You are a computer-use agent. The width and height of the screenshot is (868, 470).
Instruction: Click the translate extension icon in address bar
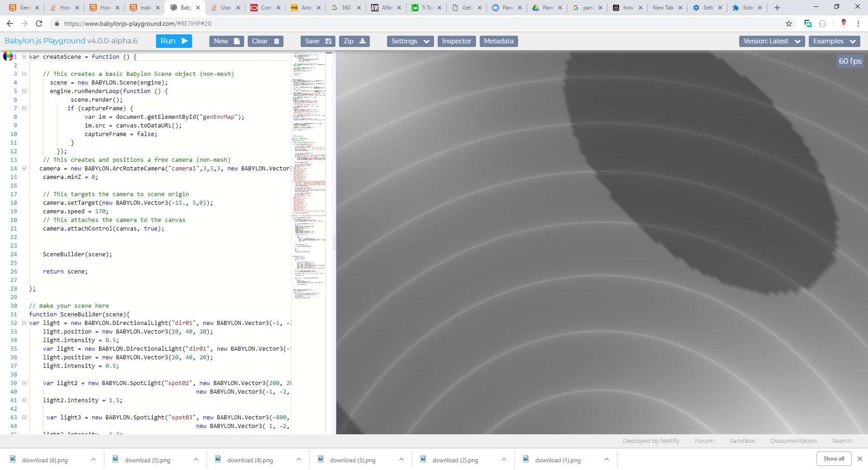tap(808, 23)
